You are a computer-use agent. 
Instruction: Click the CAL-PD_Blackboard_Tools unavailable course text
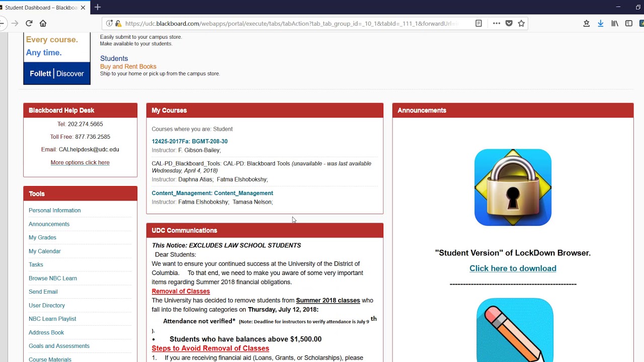click(262, 167)
